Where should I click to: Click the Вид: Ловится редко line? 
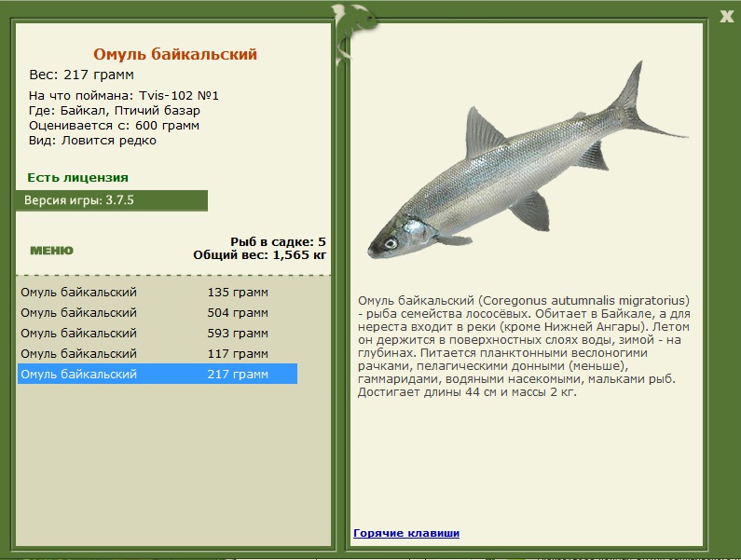point(92,141)
